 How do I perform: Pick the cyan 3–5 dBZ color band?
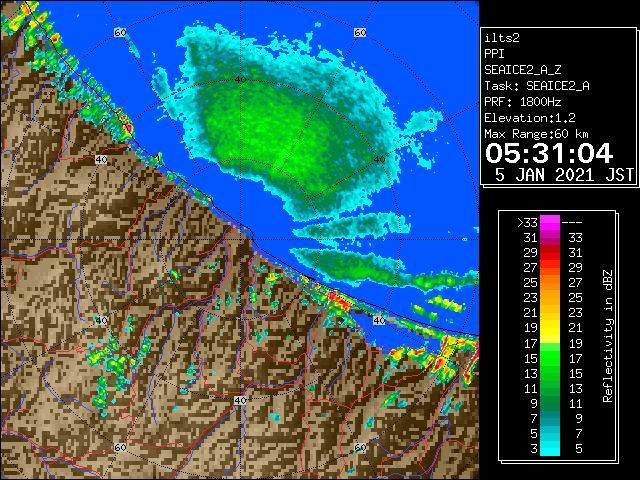tap(550, 449)
